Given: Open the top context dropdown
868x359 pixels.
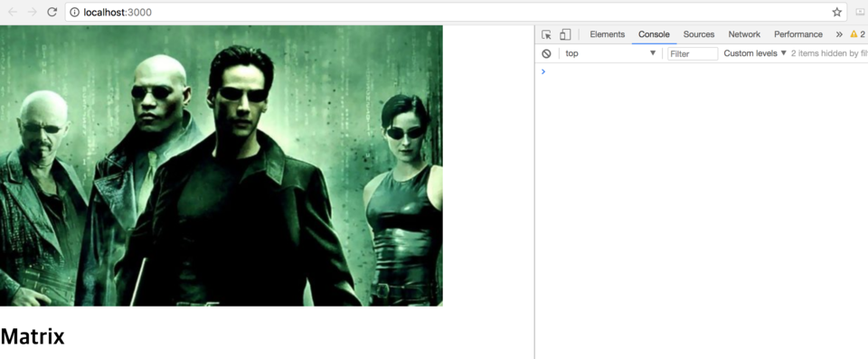Looking at the screenshot, I should [x=610, y=53].
